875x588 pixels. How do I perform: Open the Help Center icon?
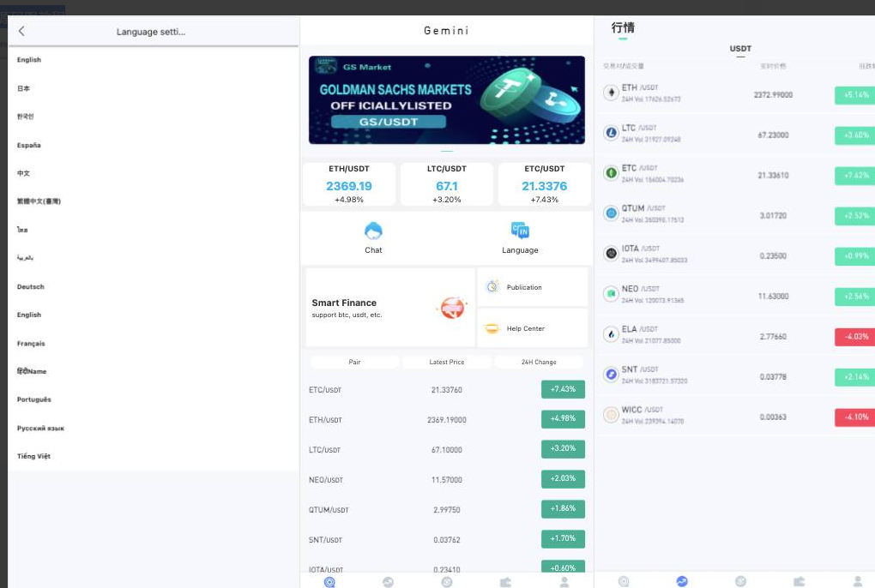point(492,328)
